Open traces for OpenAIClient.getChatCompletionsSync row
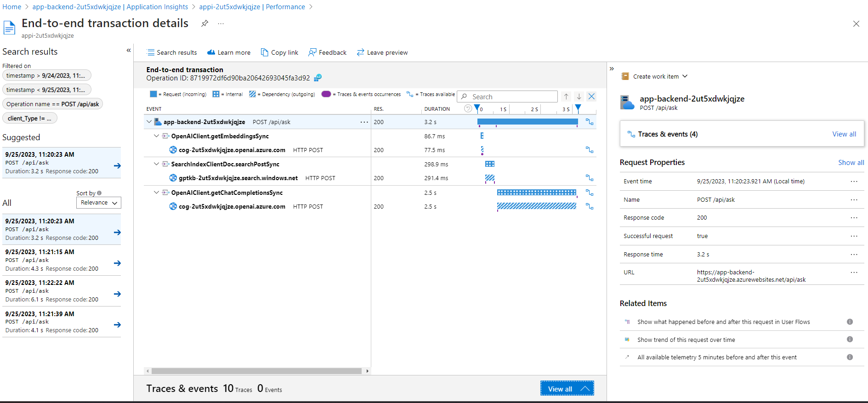The width and height of the screenshot is (868, 403). pyautogui.click(x=590, y=193)
